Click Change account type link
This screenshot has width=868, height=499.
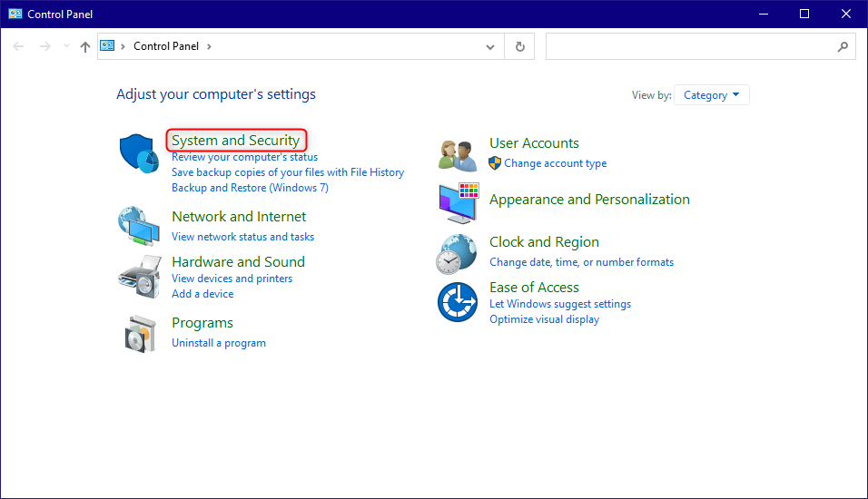click(556, 163)
